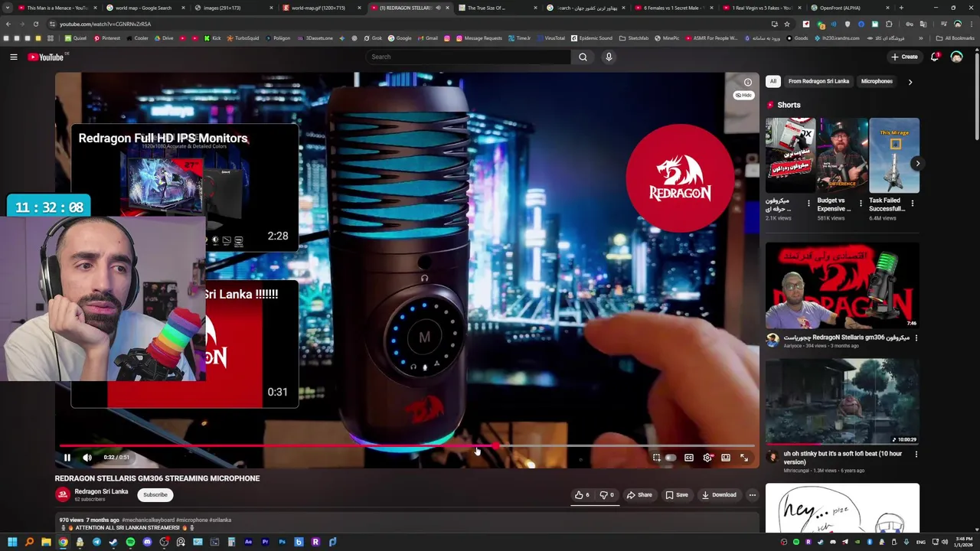Pause the video
980x551 pixels.
pyautogui.click(x=67, y=458)
